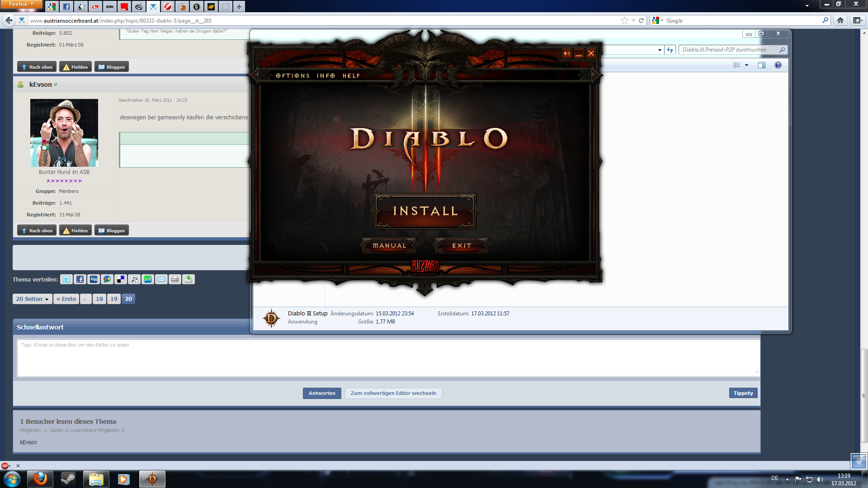The height and width of the screenshot is (488, 868).
Task: Click Melden in the upper post
Action: pyautogui.click(x=75, y=67)
